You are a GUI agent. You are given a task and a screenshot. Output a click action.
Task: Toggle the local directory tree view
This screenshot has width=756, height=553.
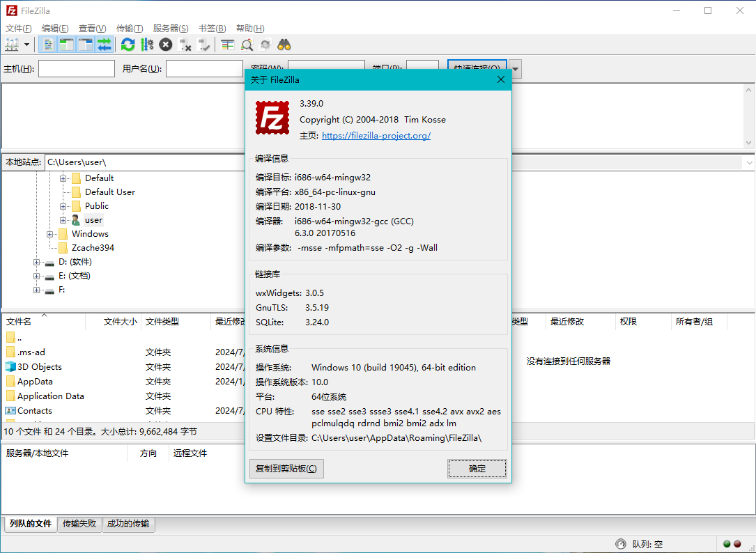tap(66, 45)
